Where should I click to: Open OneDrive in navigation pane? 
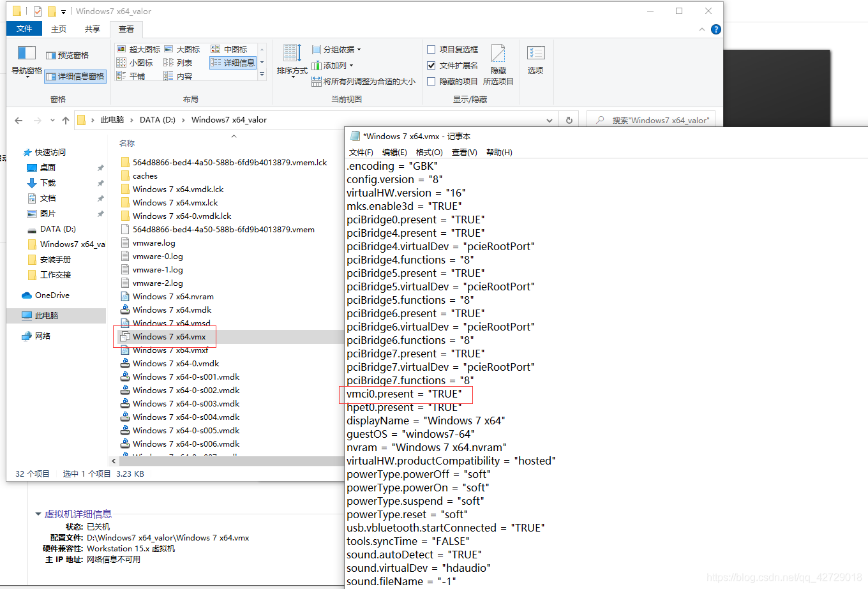click(x=45, y=295)
